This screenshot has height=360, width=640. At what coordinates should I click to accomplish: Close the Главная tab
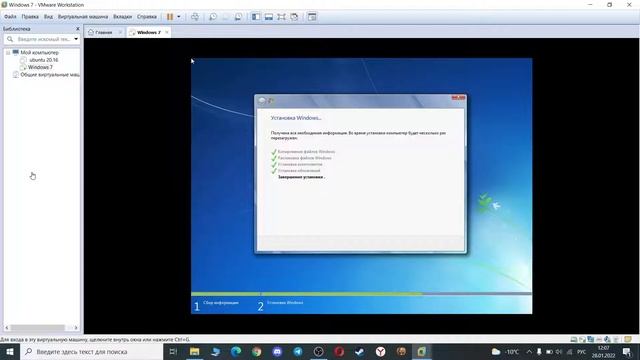[120, 32]
